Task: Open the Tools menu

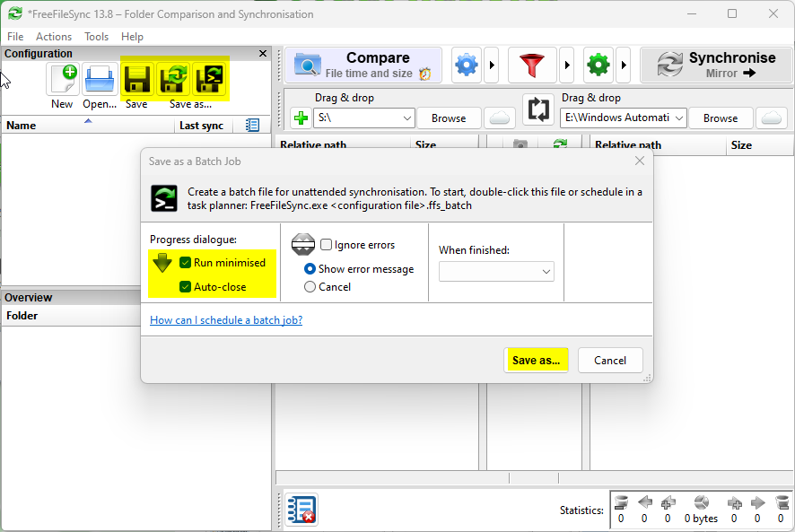Action: click(96, 37)
